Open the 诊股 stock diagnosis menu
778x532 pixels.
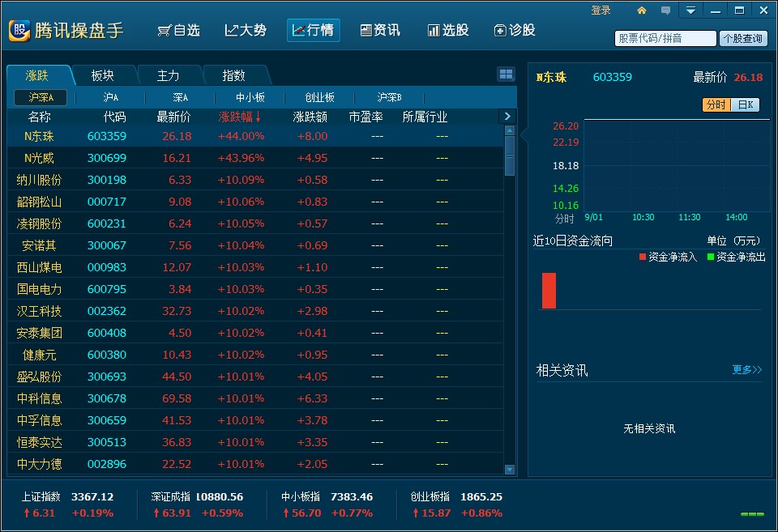point(515,31)
